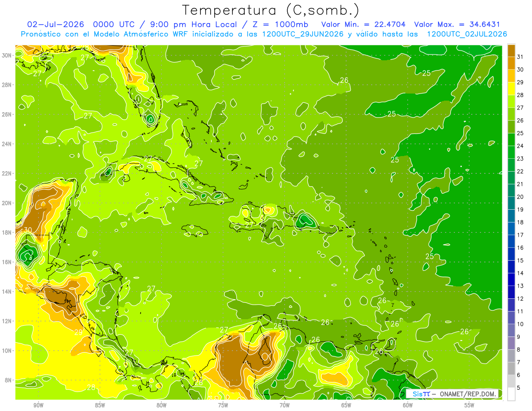
Task: Click legend value 14
Action: click(520, 273)
